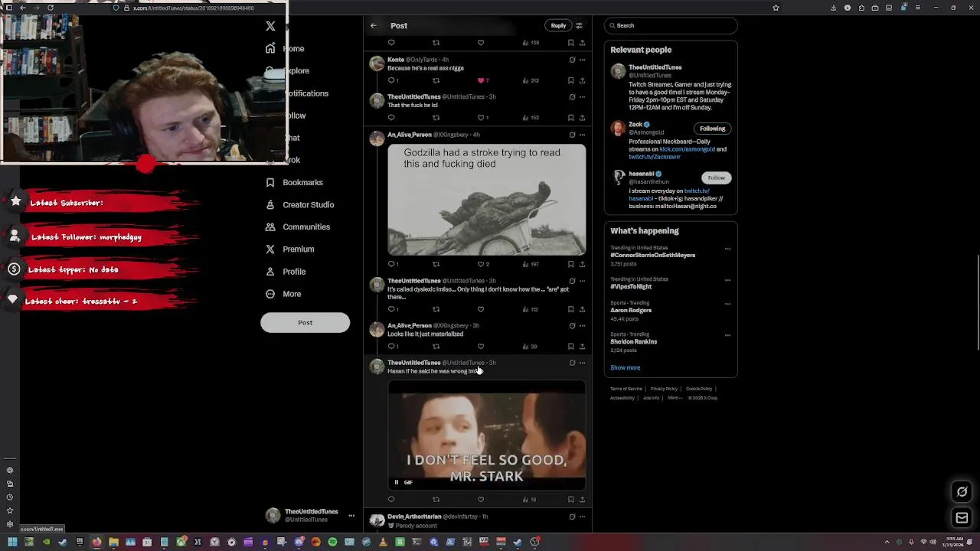Bookmark the Mr. Stark GIF reply
980x551 pixels.
(x=570, y=500)
